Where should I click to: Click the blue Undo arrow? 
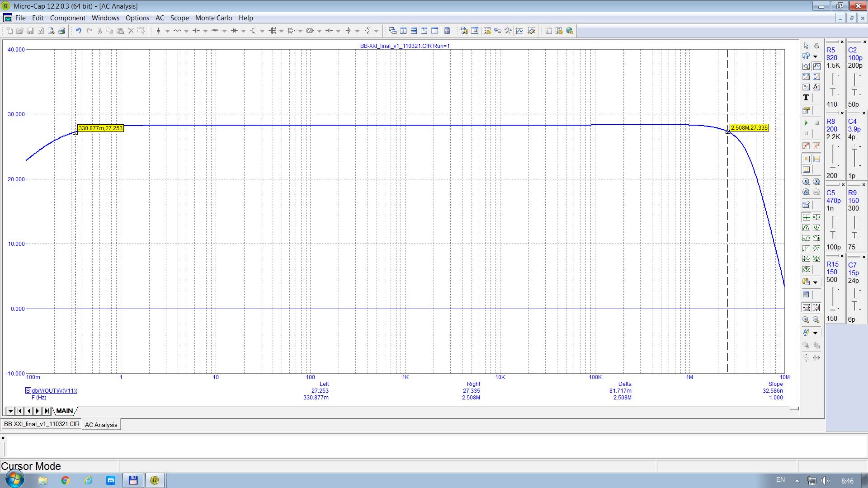coord(78,31)
